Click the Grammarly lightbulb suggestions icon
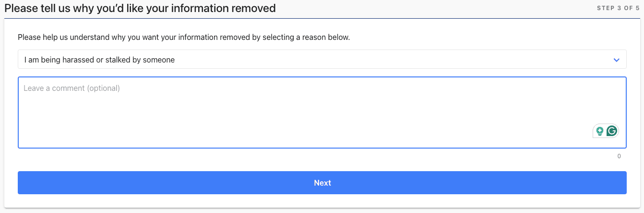Viewport: 644px width, 213px height. click(x=599, y=131)
